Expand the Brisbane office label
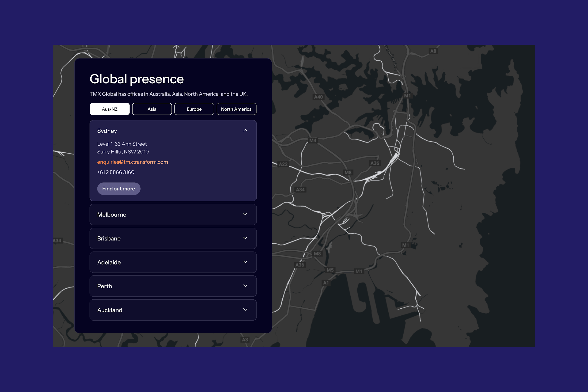This screenshot has width=588, height=392. (109, 238)
